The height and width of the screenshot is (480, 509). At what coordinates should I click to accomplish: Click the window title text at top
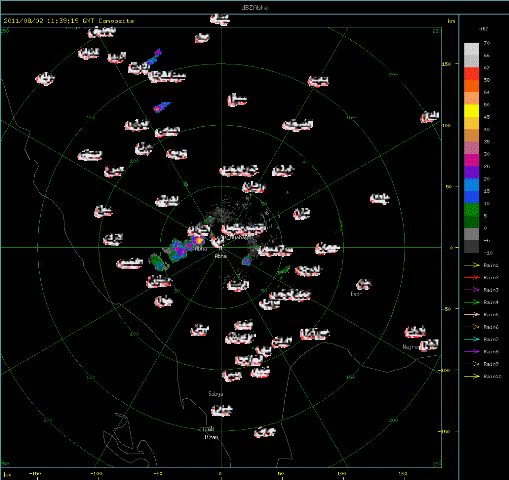254,7
